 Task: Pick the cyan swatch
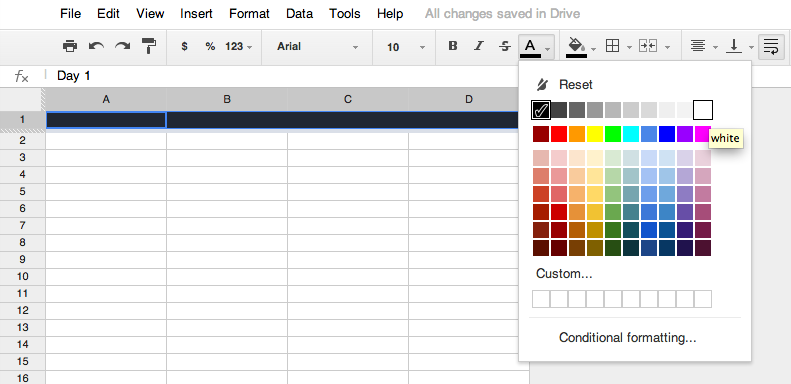point(631,134)
